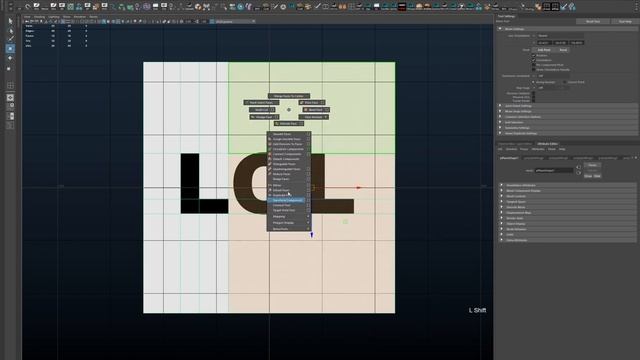Select the pPlaneShape1 node tab
The image size is (640, 360).
point(509,158)
